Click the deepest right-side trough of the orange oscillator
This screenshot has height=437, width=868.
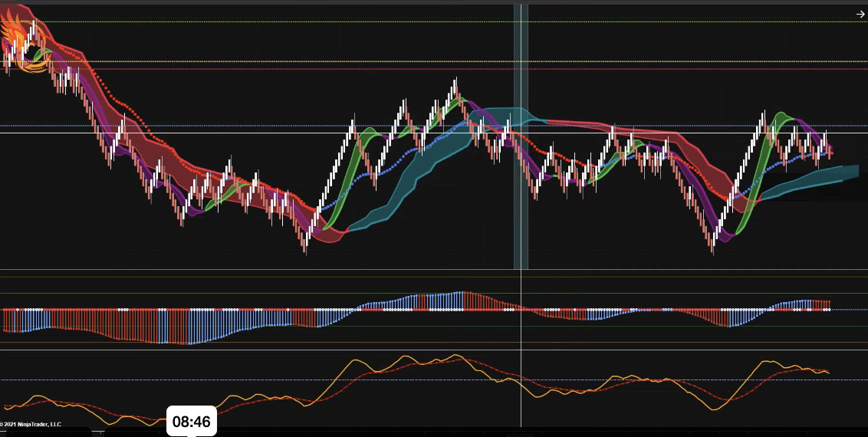717,410
